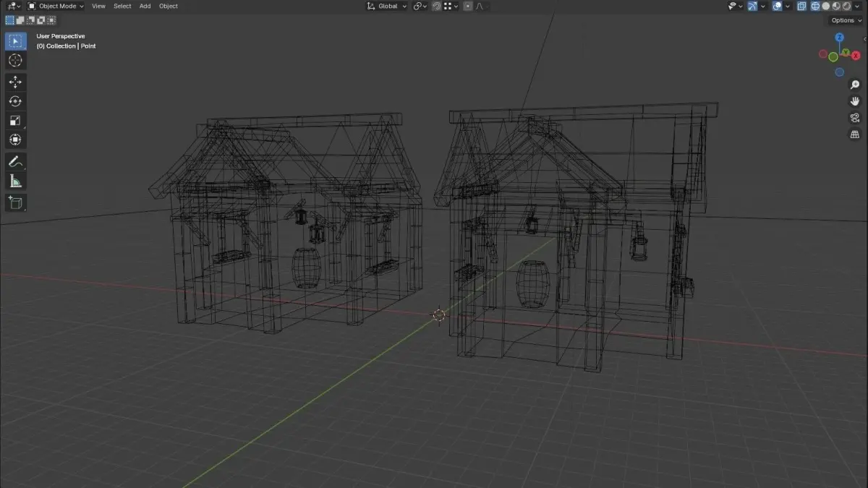
Task: Open viewport object visibility dropdown
Action: coord(736,6)
